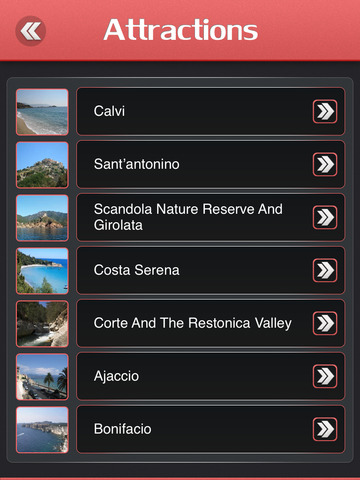Screen dimensions: 360x480
Task: Select the Sant'antonino hilltop village thumbnail
Action: 42,165
